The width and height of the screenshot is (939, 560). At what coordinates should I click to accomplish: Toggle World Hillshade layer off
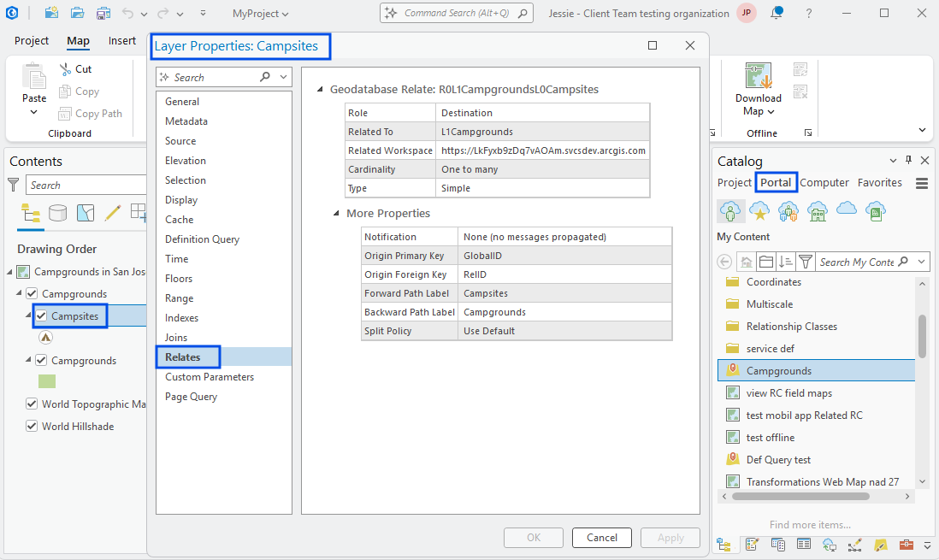32,426
